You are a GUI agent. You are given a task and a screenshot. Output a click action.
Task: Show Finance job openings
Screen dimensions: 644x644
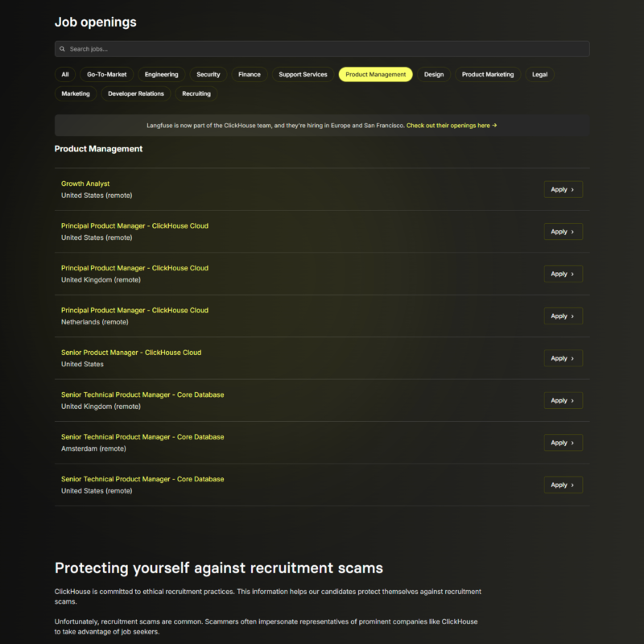(250, 75)
